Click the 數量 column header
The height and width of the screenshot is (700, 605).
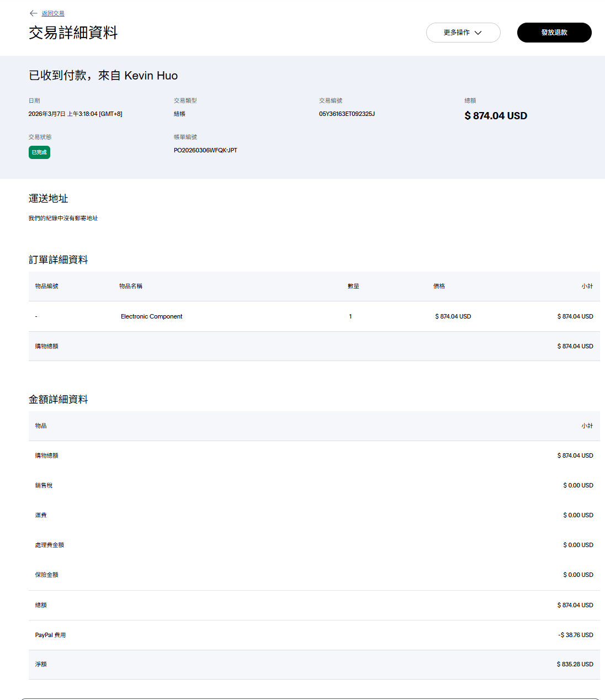coord(353,286)
